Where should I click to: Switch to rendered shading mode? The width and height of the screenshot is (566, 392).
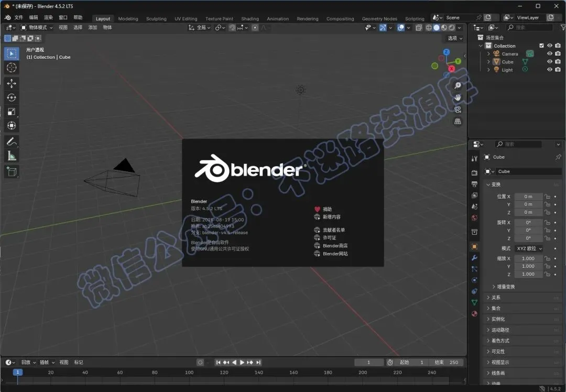pos(452,27)
